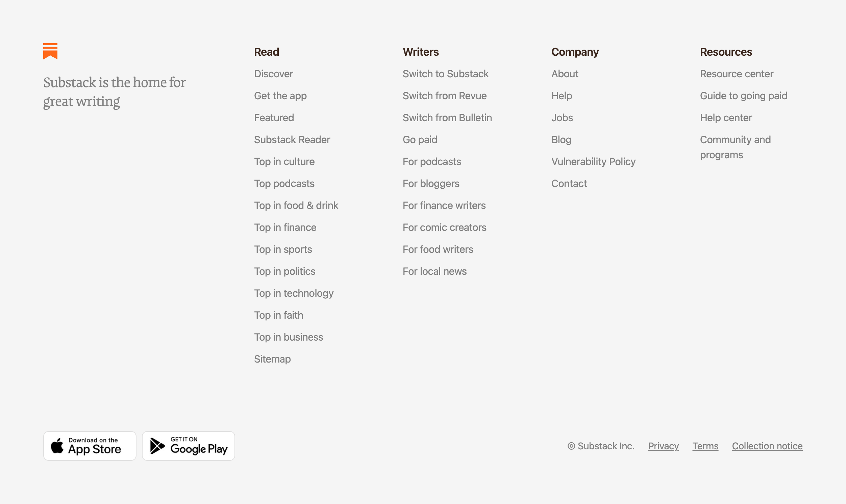This screenshot has height=504, width=846.
Task: Click the orange Substack logo icon
Action: [x=50, y=51]
